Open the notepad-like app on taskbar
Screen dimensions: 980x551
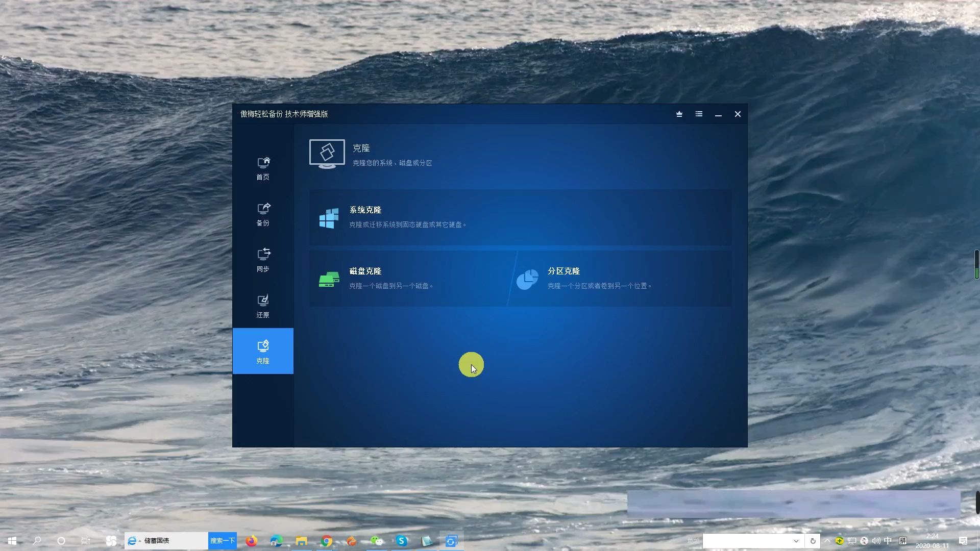click(427, 541)
